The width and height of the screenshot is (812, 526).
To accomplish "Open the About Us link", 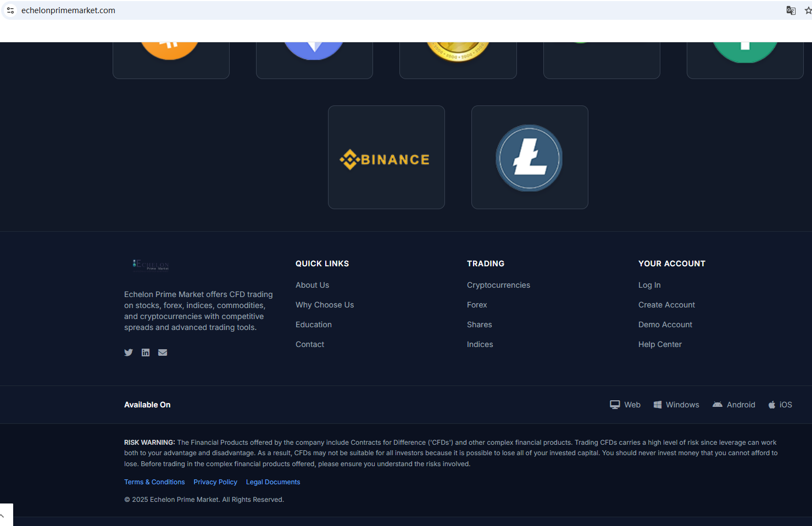I will 313,285.
